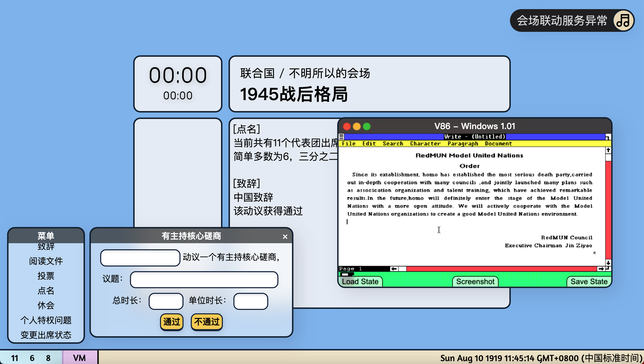This screenshot has height=364, width=644.
Task: Open the File menu in Write
Action: coord(349,144)
